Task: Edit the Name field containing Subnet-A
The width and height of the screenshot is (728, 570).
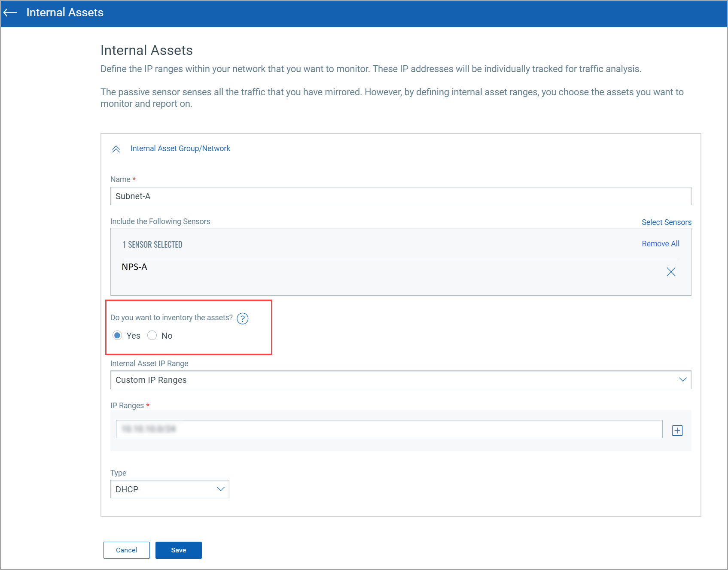Action: [x=399, y=196]
